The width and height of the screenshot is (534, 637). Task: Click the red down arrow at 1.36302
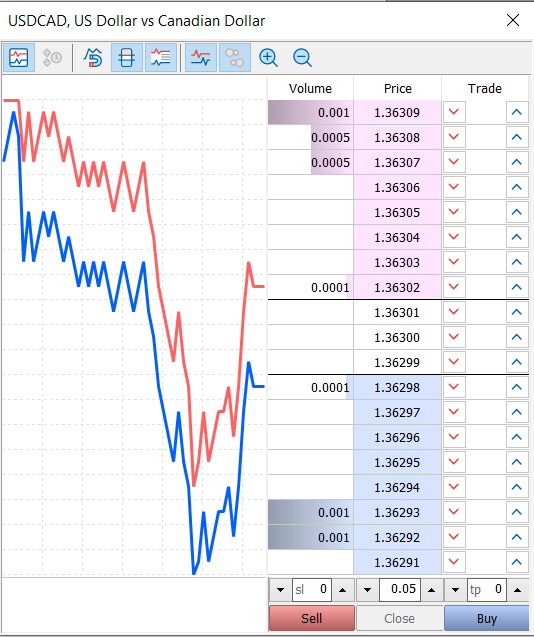pos(454,287)
